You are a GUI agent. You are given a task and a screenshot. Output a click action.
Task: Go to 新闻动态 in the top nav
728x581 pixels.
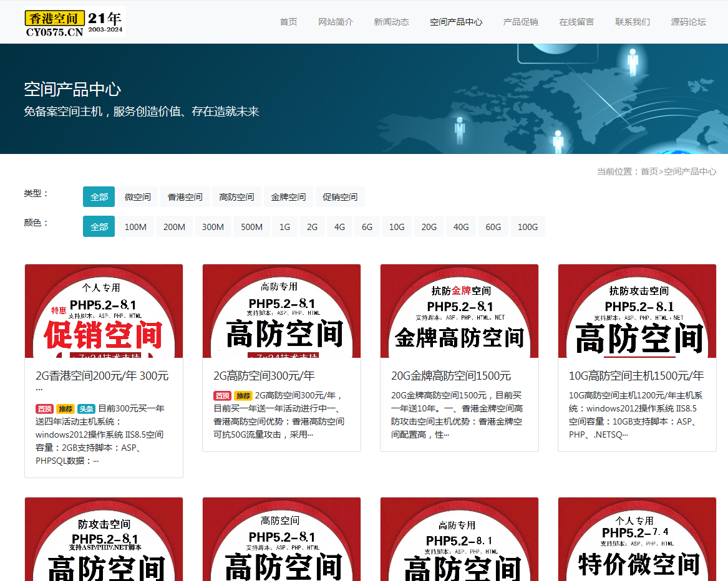coord(391,22)
